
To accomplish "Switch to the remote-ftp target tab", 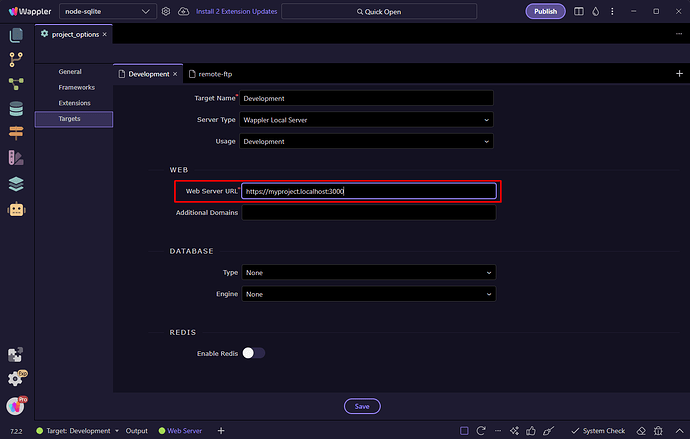I will (x=215, y=74).
